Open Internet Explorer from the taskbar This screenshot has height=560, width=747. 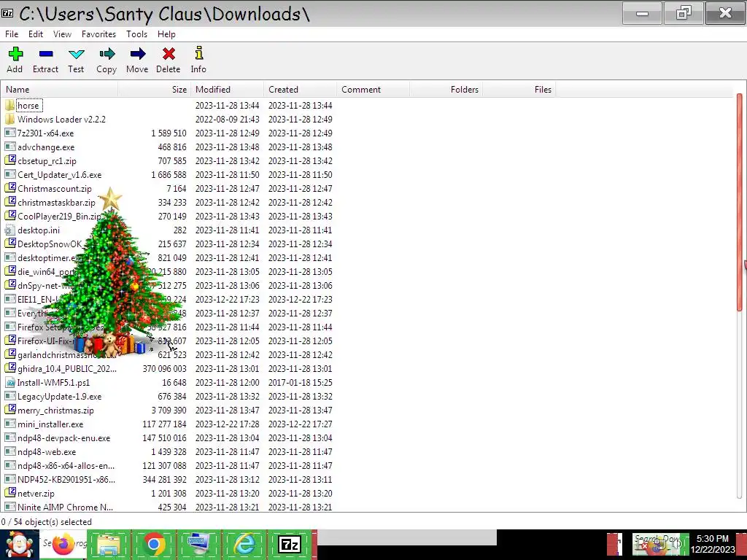[245, 544]
